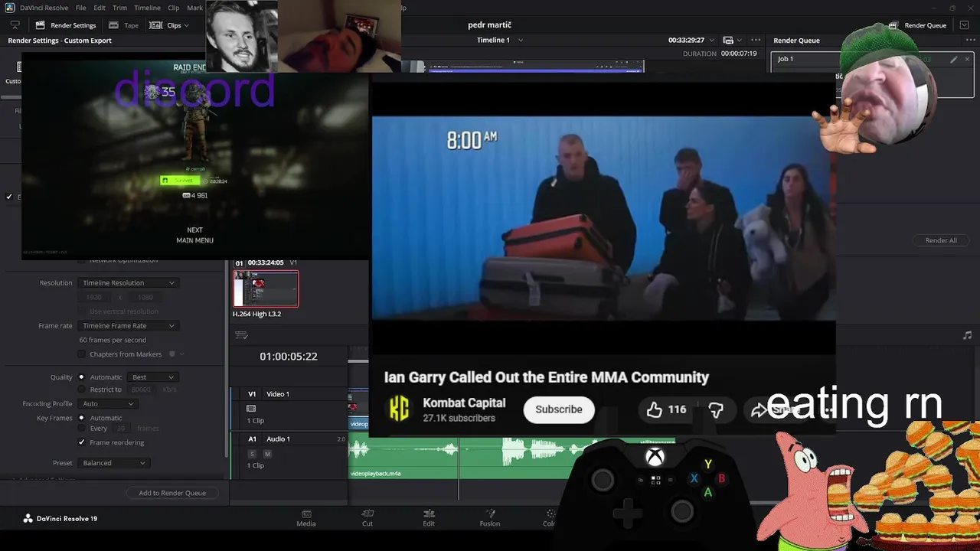Click the Video 1 track filmstrip icon
This screenshot has height=551, width=980.
[251, 409]
